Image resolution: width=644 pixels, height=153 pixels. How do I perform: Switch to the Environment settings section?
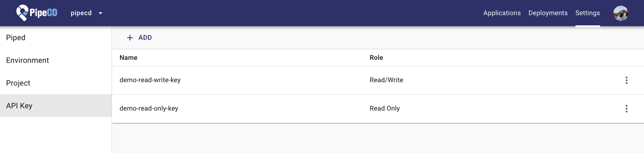click(28, 60)
